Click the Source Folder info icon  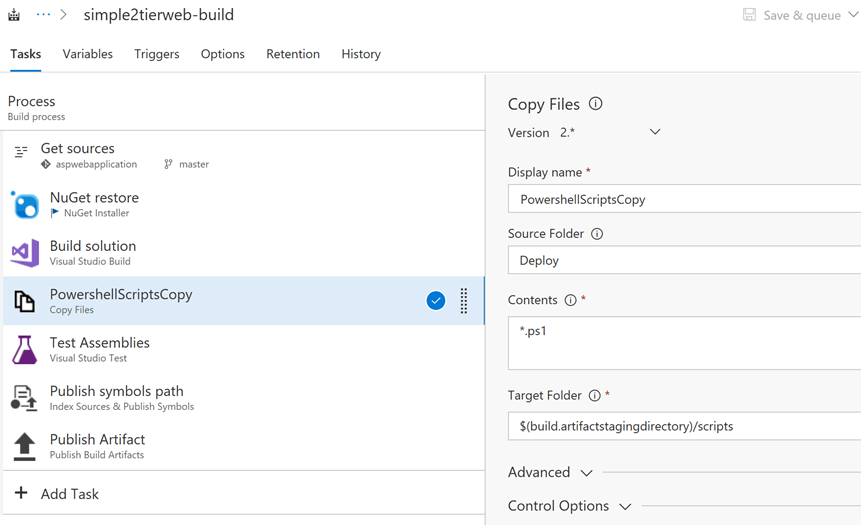(597, 234)
